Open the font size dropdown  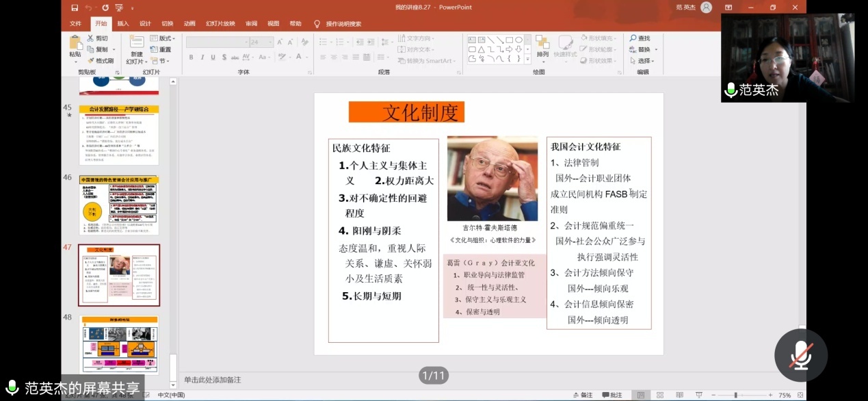point(270,42)
